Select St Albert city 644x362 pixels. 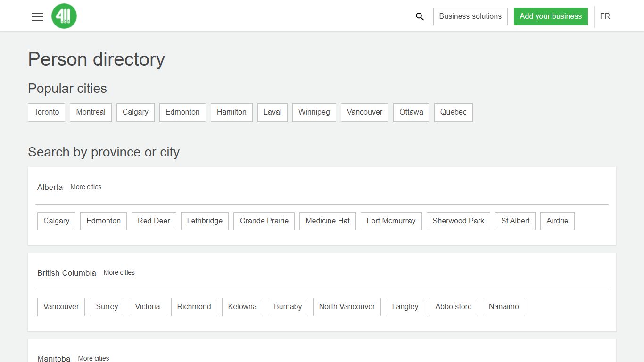[515, 221]
